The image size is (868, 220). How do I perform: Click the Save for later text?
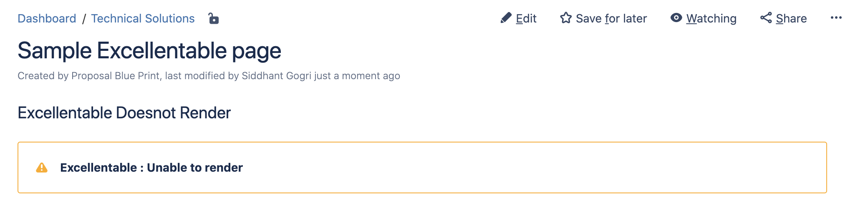(611, 18)
